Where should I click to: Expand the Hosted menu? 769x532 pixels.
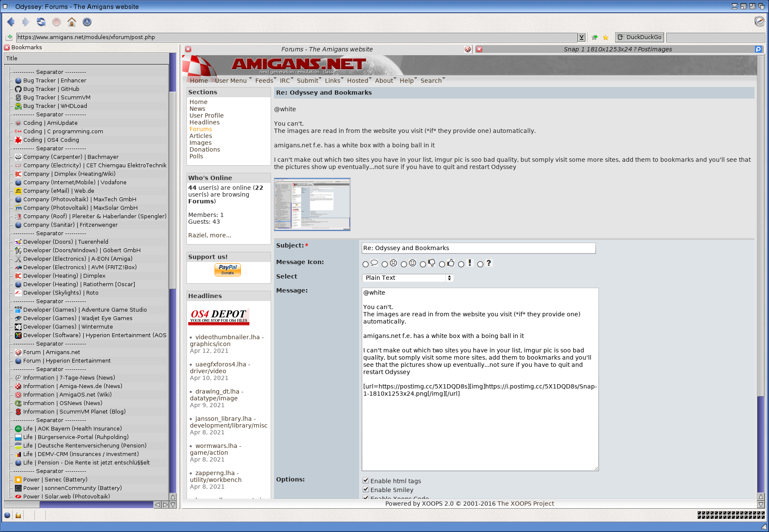click(359, 80)
